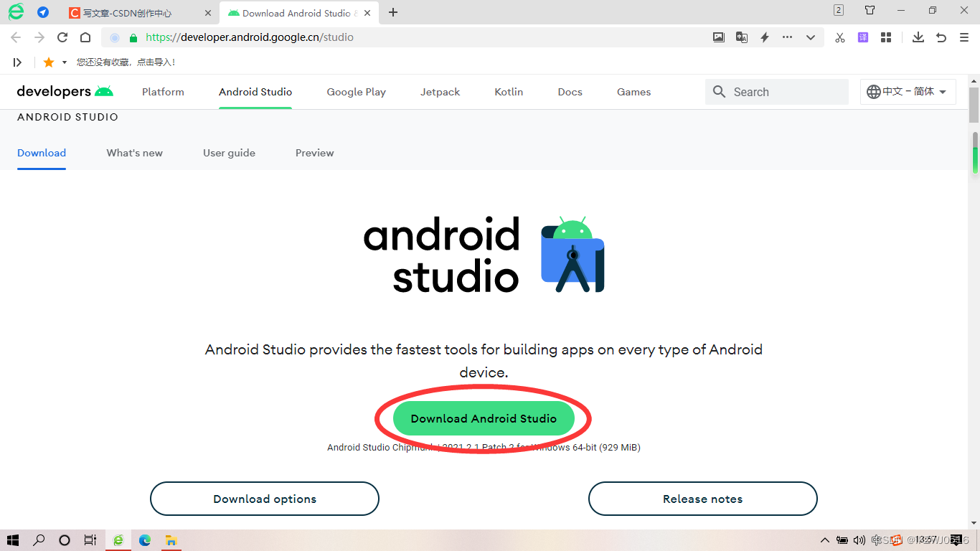Click the undo closed tab icon

pyautogui.click(x=941, y=37)
